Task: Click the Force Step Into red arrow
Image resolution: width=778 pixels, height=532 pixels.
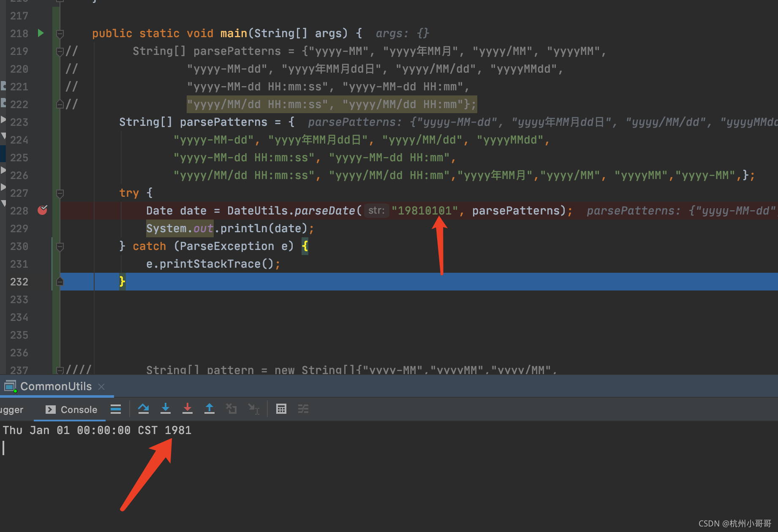Action: 188,409
